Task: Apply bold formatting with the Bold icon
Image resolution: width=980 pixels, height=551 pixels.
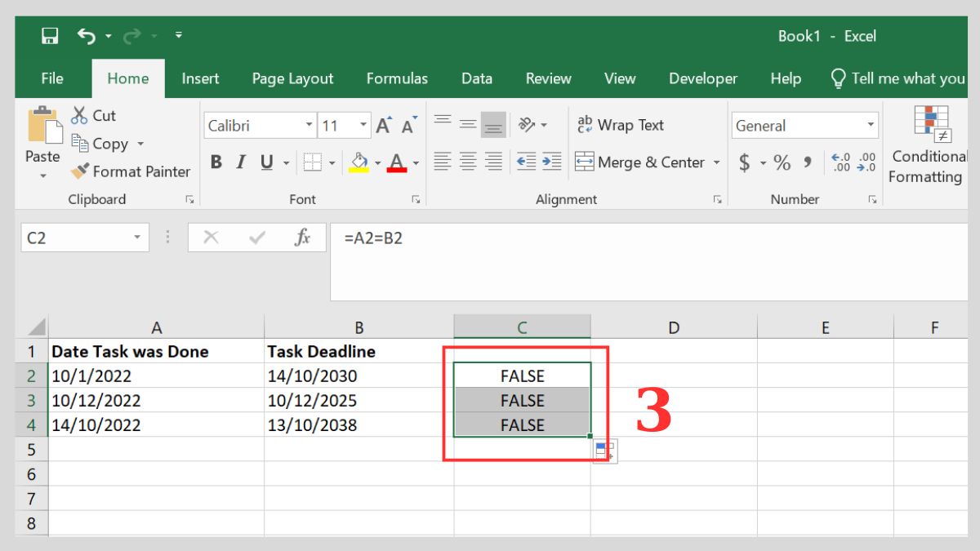Action: [216, 162]
